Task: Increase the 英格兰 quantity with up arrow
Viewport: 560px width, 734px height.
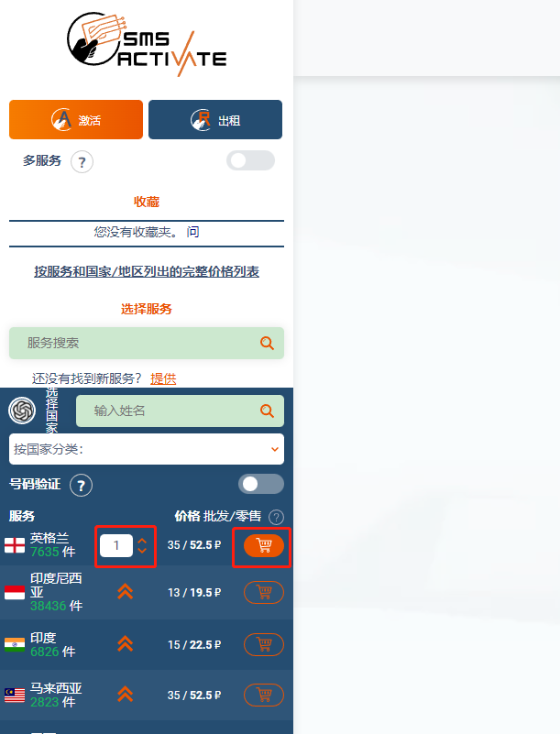Action: (x=142, y=541)
